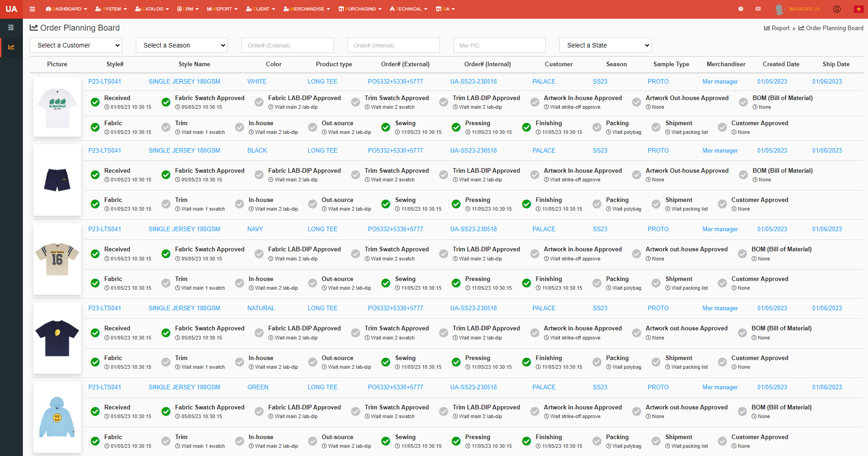Collapse the sidebar using the indent icon

tap(11, 28)
